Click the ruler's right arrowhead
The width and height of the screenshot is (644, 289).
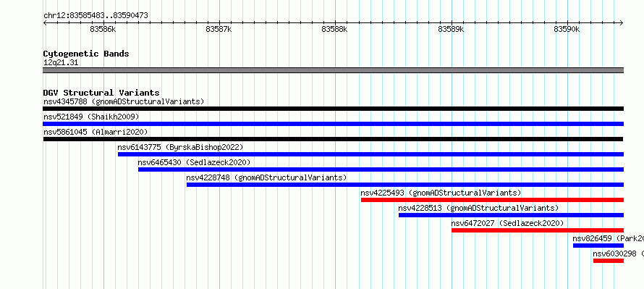click(x=622, y=22)
